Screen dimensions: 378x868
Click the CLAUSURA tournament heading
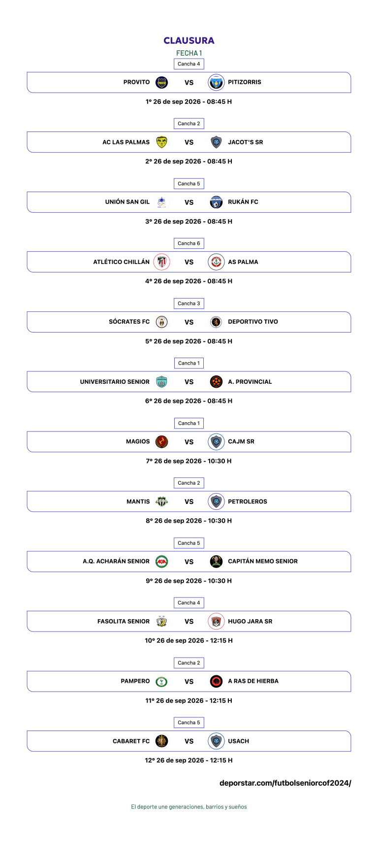[189, 40]
